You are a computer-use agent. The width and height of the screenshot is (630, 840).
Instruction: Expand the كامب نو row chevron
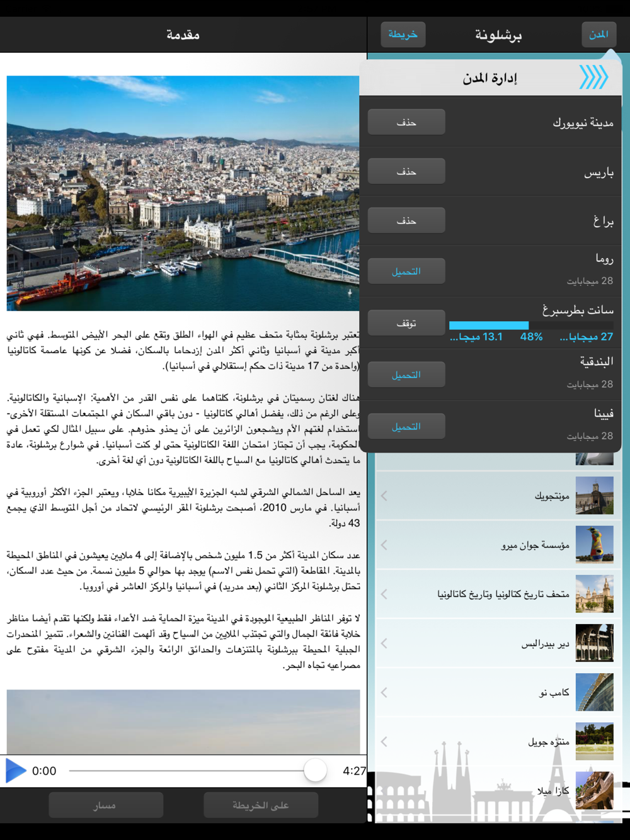pos(384,692)
